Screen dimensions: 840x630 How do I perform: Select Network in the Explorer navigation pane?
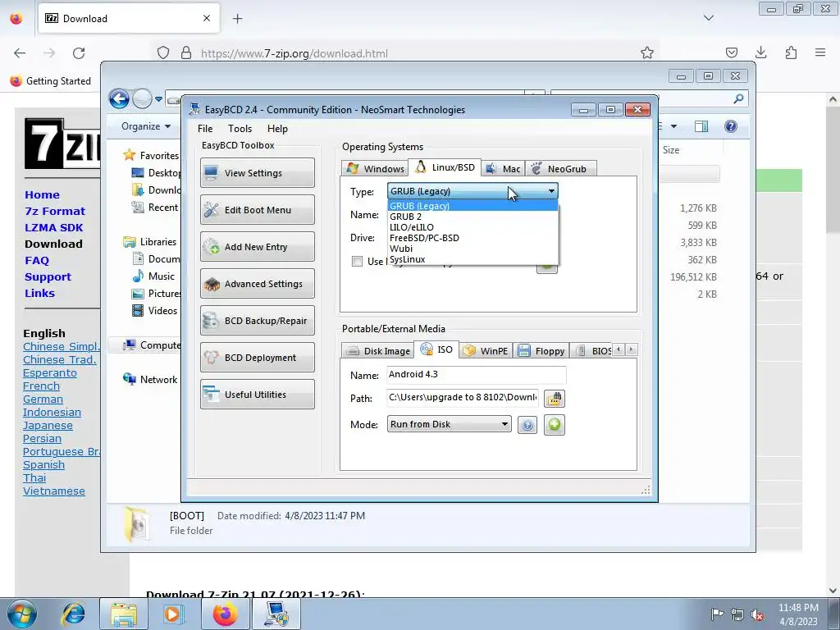[151, 379]
